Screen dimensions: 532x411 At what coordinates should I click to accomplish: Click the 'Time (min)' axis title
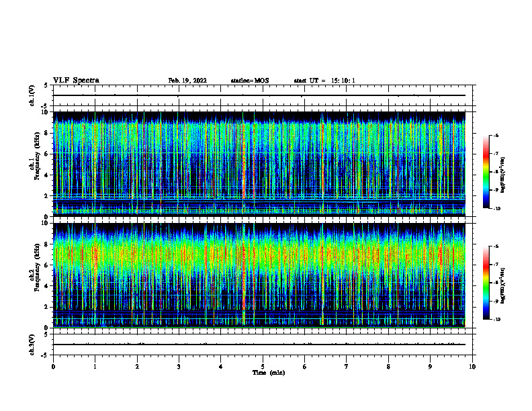[x=269, y=373]
